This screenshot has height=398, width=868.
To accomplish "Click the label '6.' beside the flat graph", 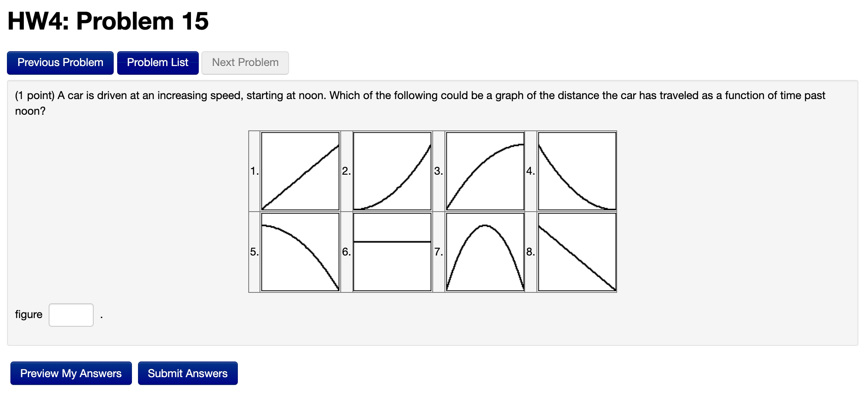I will [345, 251].
